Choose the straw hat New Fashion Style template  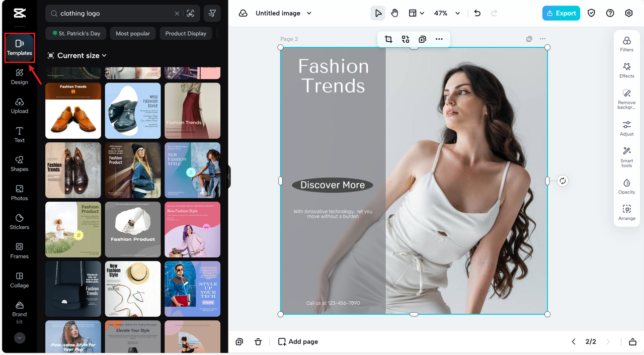pos(133,289)
